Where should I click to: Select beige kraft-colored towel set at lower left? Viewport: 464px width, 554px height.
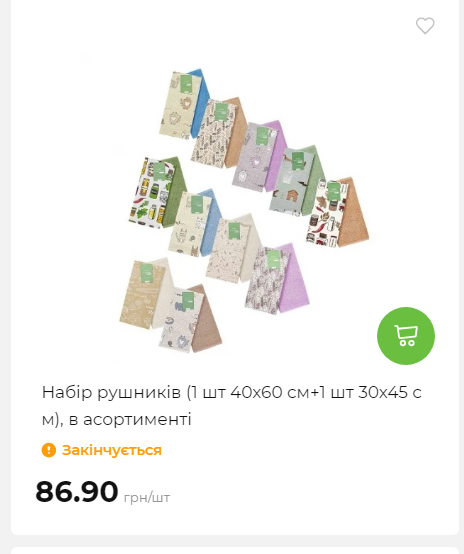(146, 294)
